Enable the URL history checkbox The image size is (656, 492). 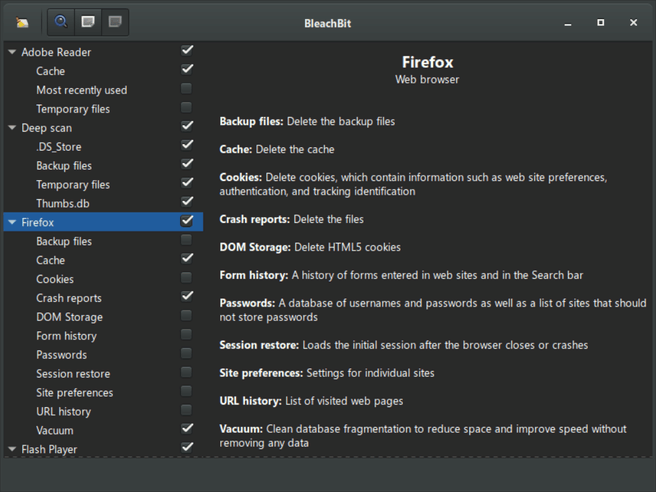coord(187,410)
